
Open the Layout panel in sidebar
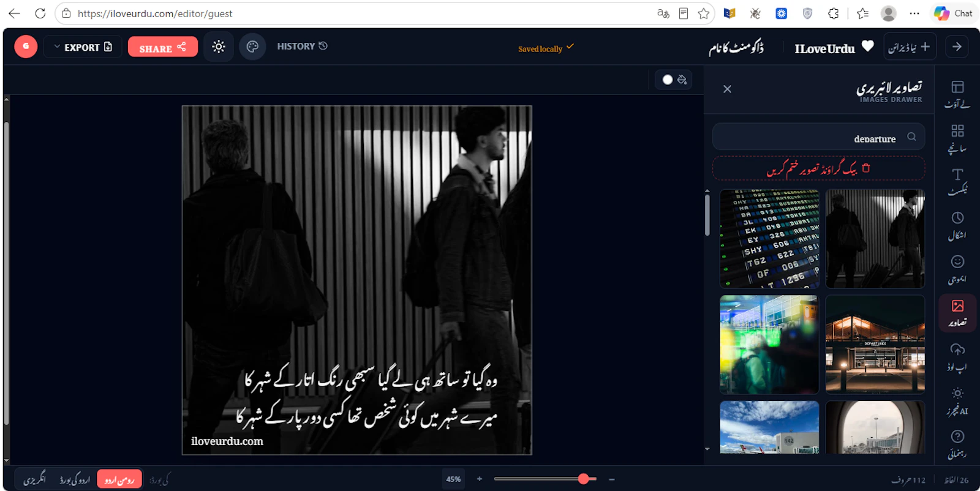click(957, 94)
